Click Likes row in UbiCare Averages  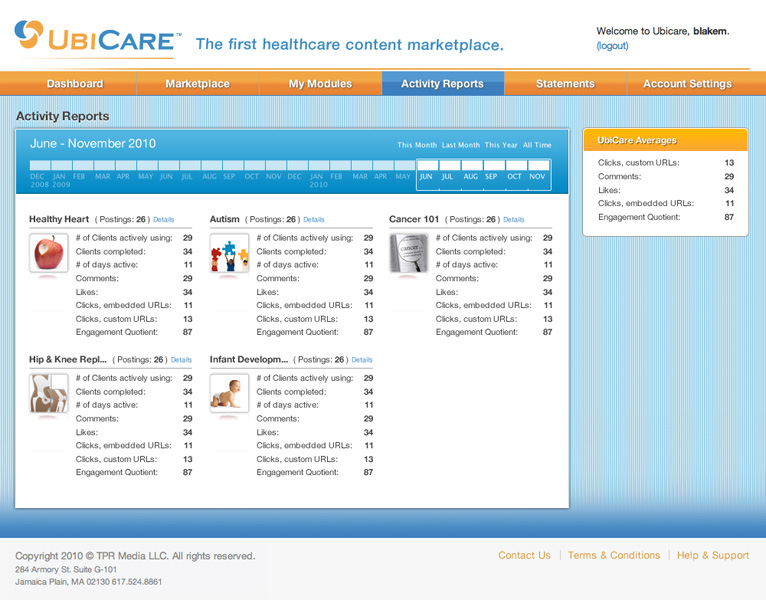click(665, 190)
